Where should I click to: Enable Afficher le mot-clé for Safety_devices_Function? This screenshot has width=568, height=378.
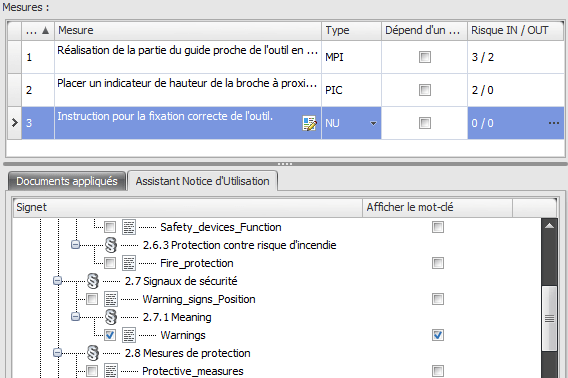coord(438,227)
